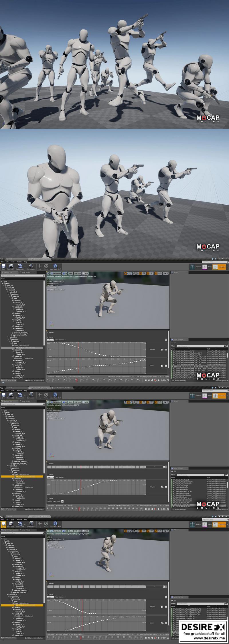Click Find in CB in the R135 CrouchWalk editor
Screen dimensions: 229x644
point(11,267)
